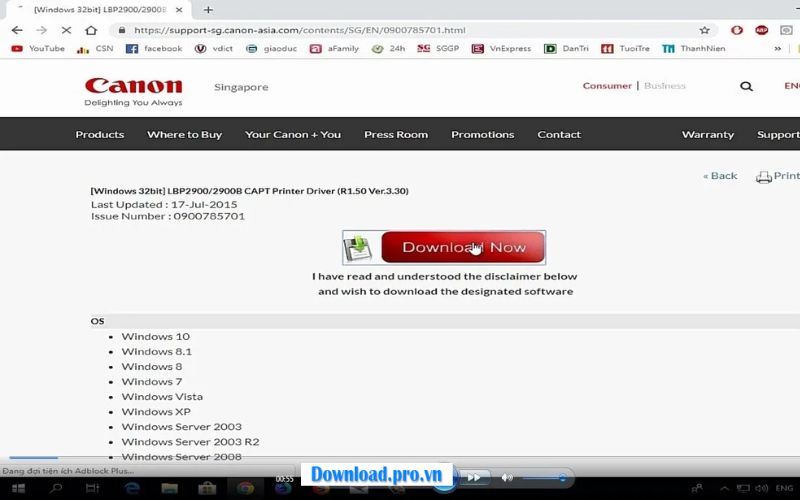Open the Where to Buy menu
The image size is (800, 500).
tap(185, 135)
